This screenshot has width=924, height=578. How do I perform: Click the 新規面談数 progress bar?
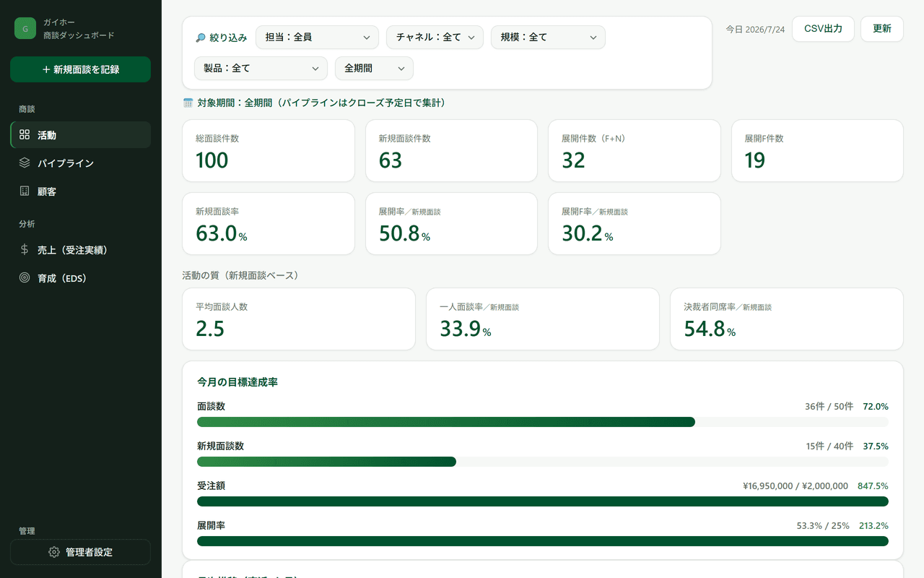click(543, 462)
